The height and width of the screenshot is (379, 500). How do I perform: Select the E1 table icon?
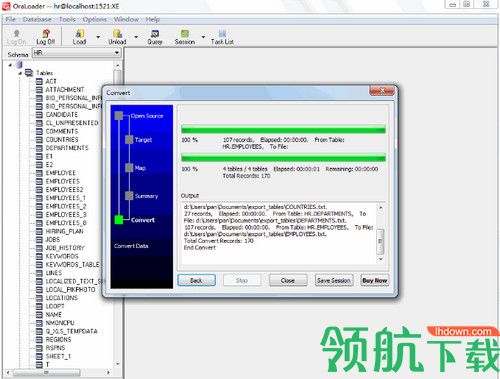[x=39, y=156]
